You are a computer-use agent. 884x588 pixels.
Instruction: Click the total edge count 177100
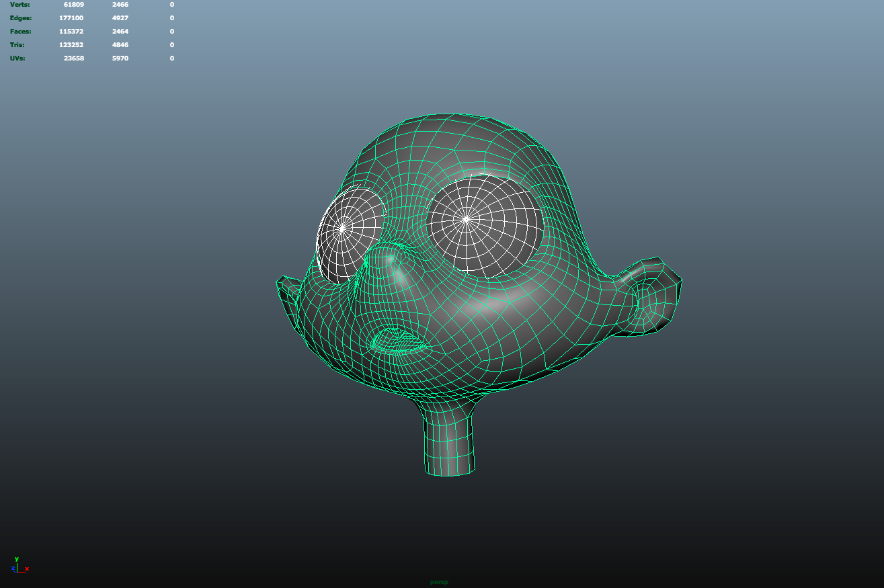pyautogui.click(x=71, y=18)
